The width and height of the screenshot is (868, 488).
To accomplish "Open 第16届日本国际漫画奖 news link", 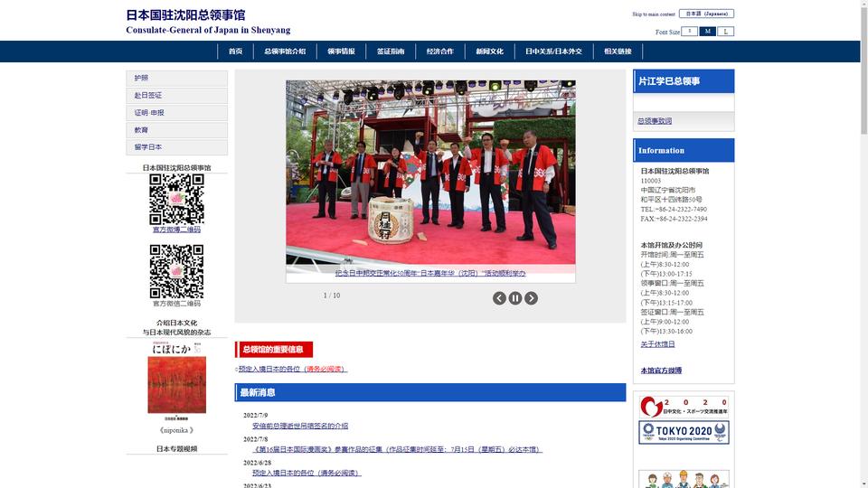I will click(397, 450).
